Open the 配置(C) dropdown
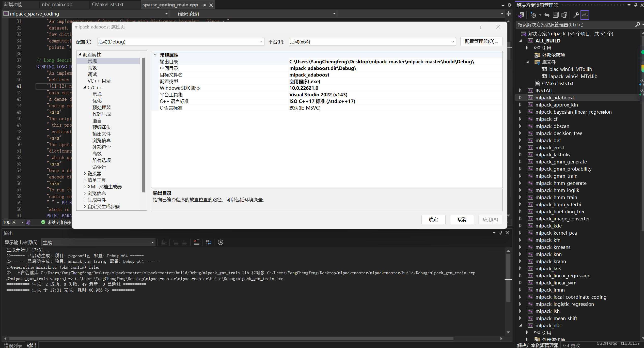Image resolution: width=644 pixels, height=348 pixels. tap(261, 41)
